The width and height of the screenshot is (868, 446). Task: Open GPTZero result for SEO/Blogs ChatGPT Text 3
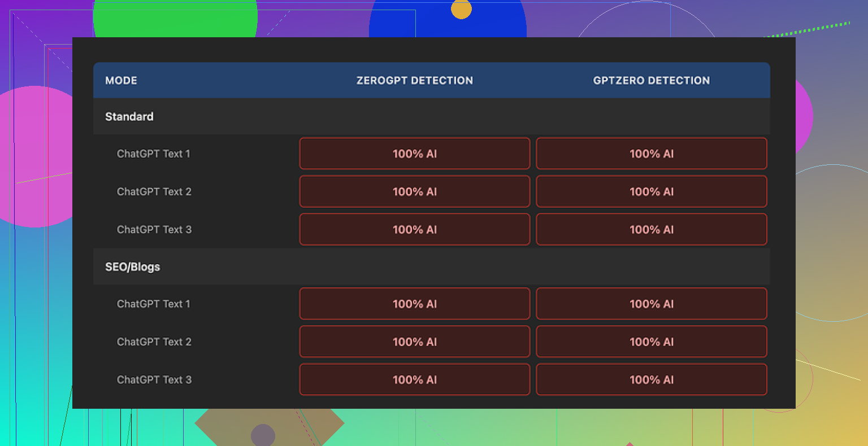click(651, 379)
